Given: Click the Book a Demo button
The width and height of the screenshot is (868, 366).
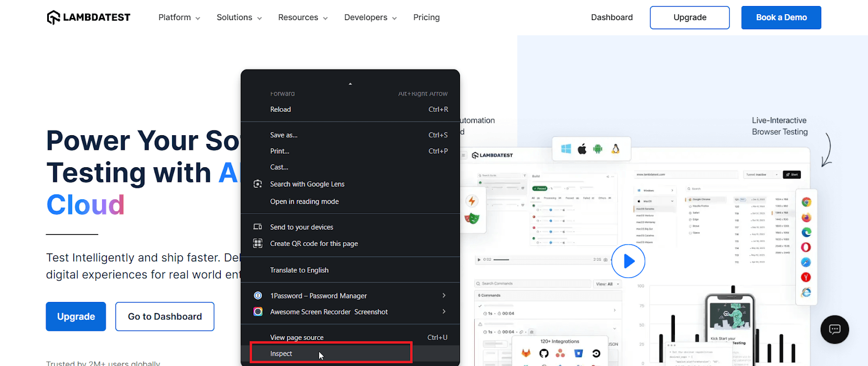Looking at the screenshot, I should point(781,17).
